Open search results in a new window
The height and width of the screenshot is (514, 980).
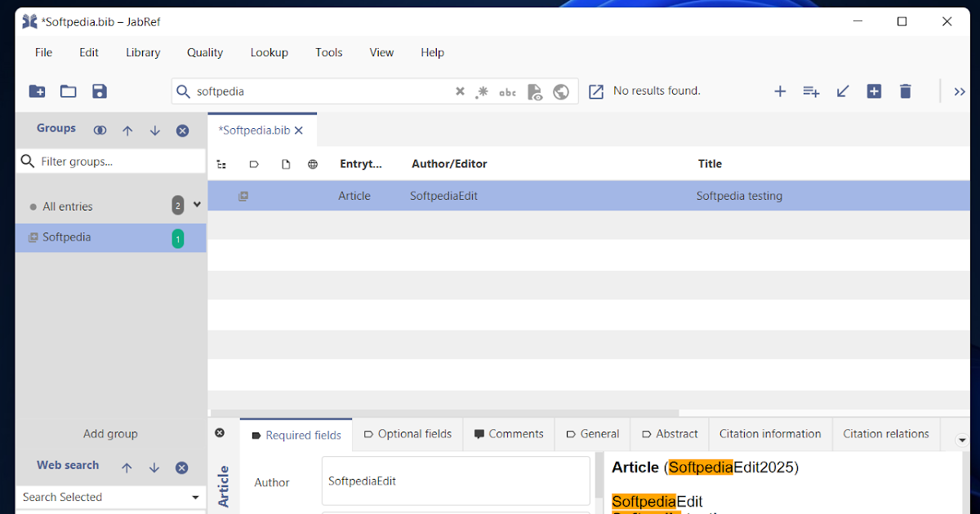(596, 91)
